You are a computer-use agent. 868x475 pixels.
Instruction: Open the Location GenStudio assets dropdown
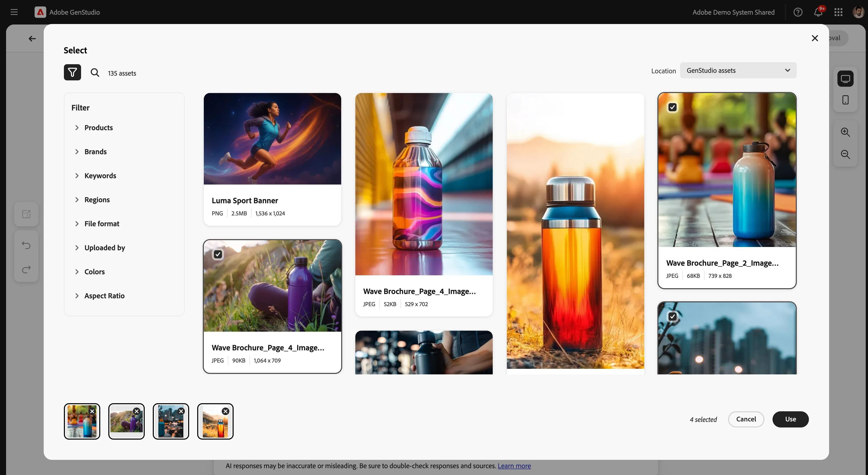738,70
